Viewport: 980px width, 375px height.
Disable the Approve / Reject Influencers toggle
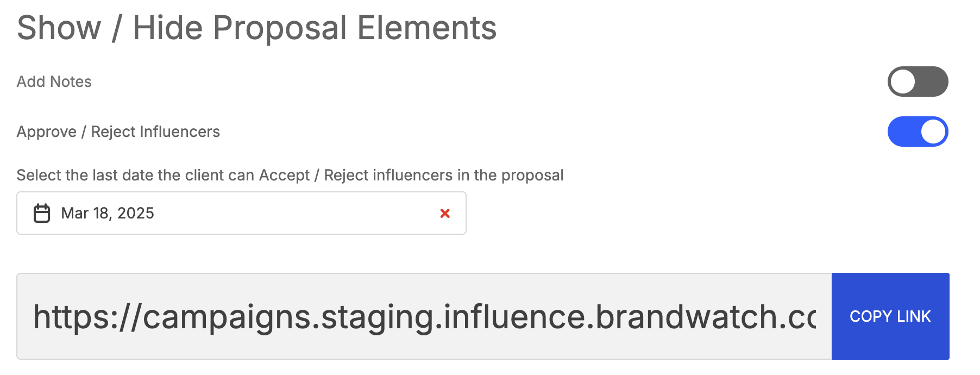click(x=918, y=132)
